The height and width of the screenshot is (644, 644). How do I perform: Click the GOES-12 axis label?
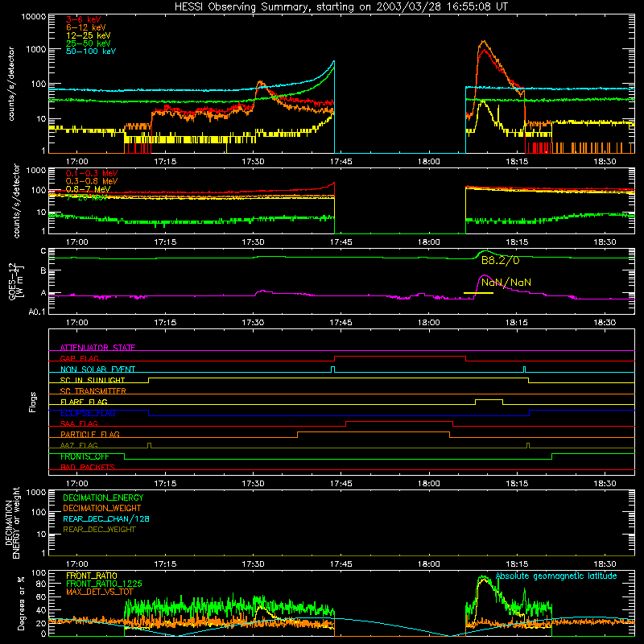tap(15, 281)
